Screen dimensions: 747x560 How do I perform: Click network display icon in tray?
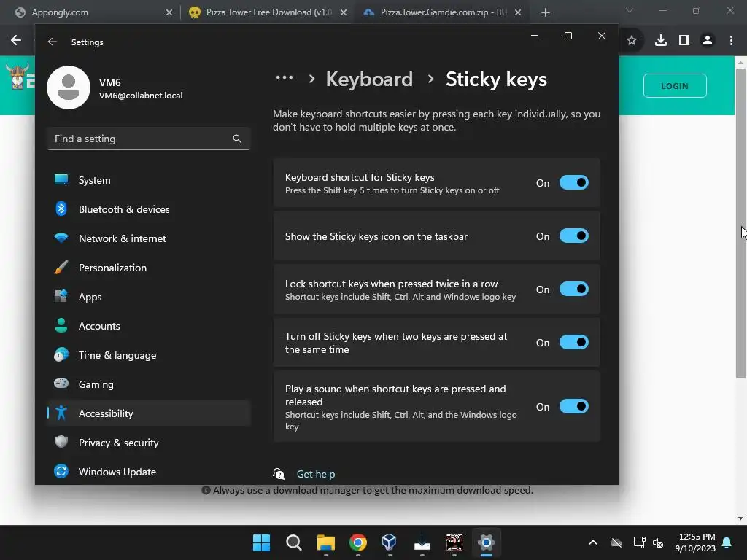(639, 542)
